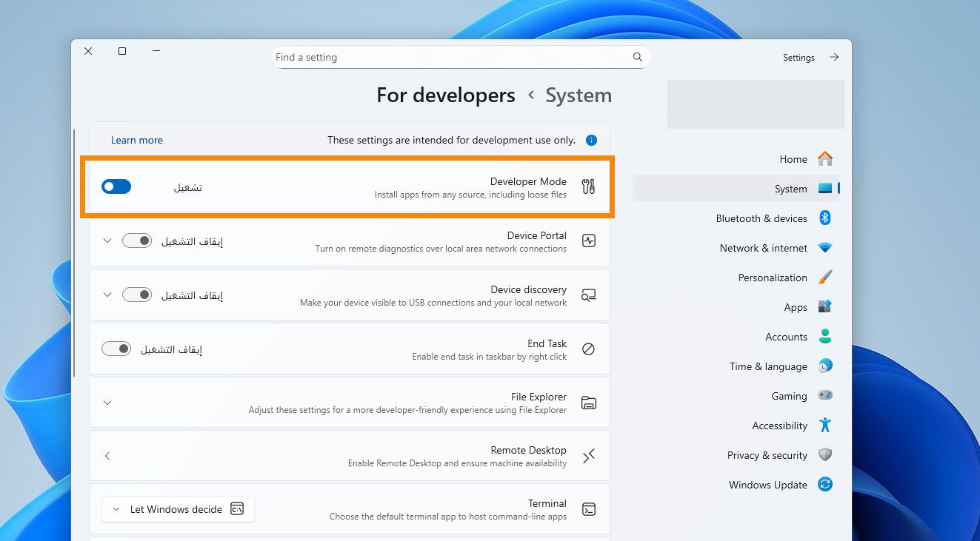
Task: Go back to System breadcrumb
Action: click(579, 95)
